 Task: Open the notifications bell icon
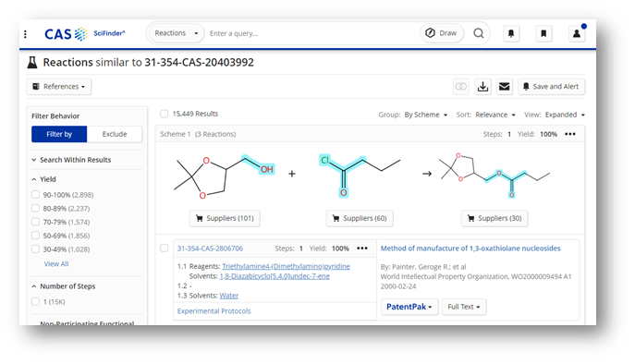[x=511, y=33]
